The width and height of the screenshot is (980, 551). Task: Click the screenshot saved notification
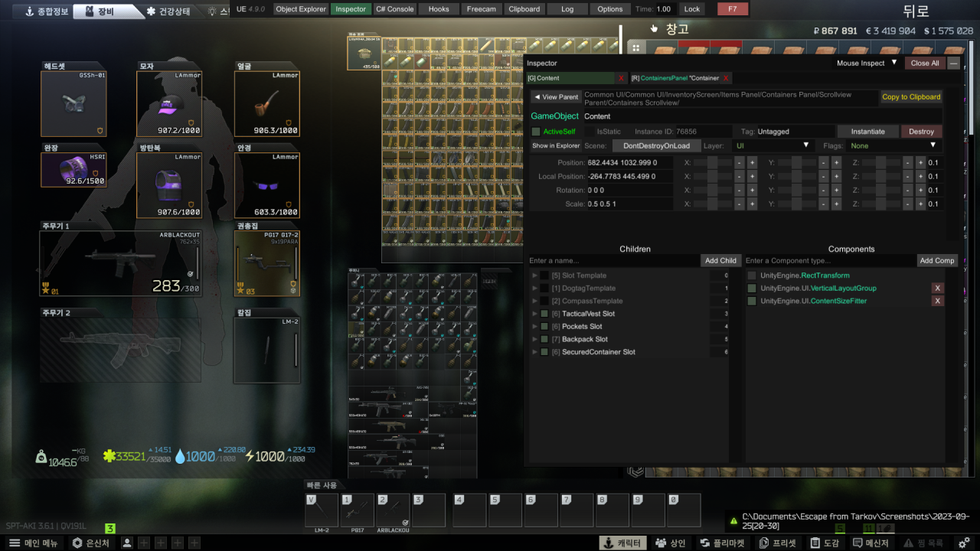coord(848,523)
